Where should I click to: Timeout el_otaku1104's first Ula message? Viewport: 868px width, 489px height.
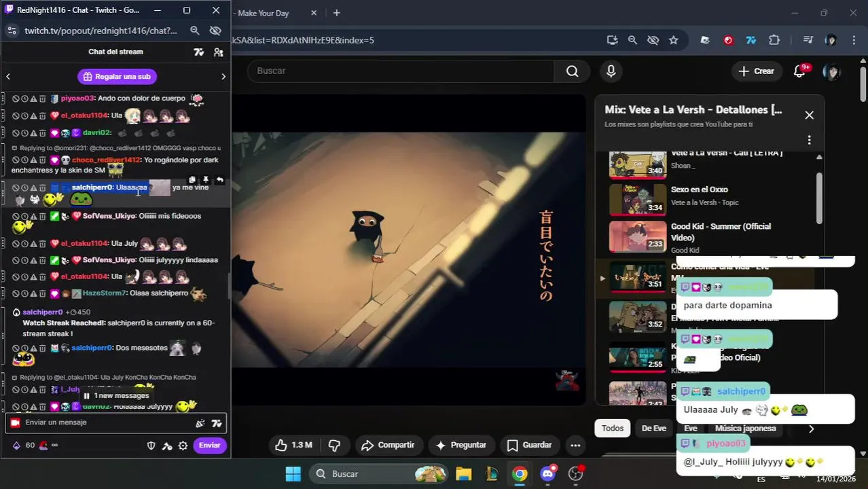pos(24,115)
